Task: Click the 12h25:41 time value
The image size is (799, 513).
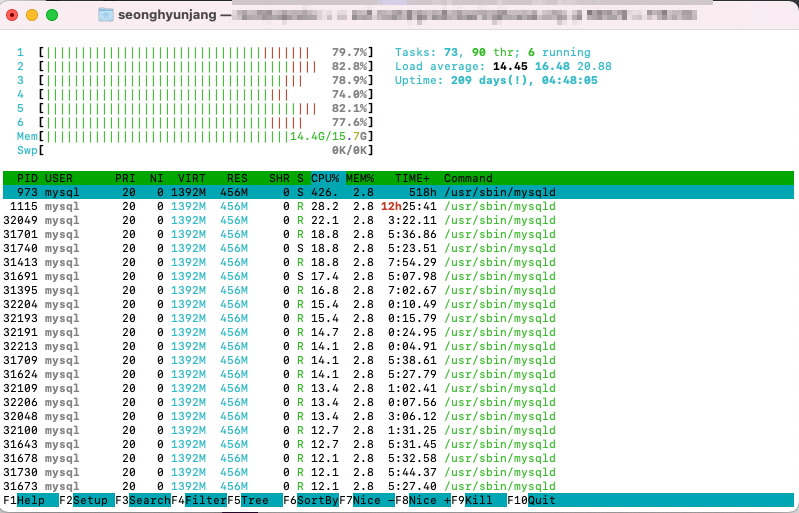Action: pyautogui.click(x=409, y=206)
